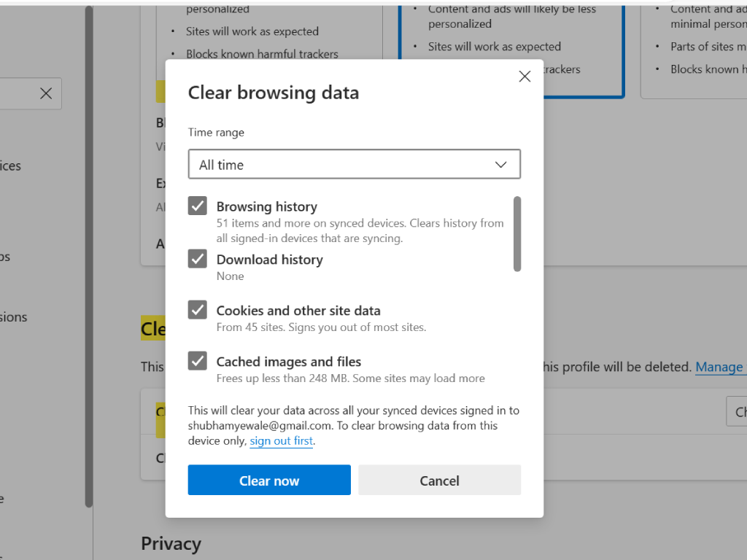Uncheck the Browsing history checkbox

click(197, 206)
